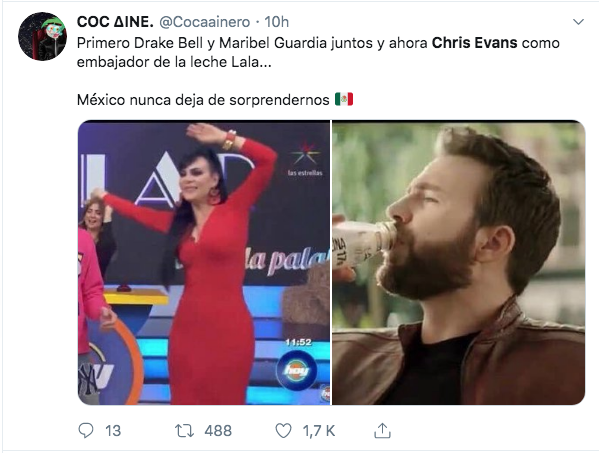Viewport: 599px width, 453px height.
Task: Open the 10h timestamp link
Action: [x=277, y=22]
